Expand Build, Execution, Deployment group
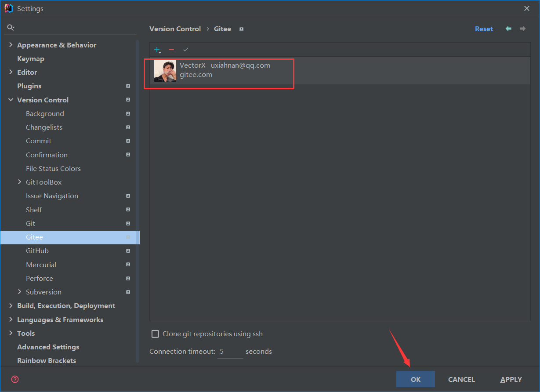This screenshot has height=392, width=540. click(11, 305)
